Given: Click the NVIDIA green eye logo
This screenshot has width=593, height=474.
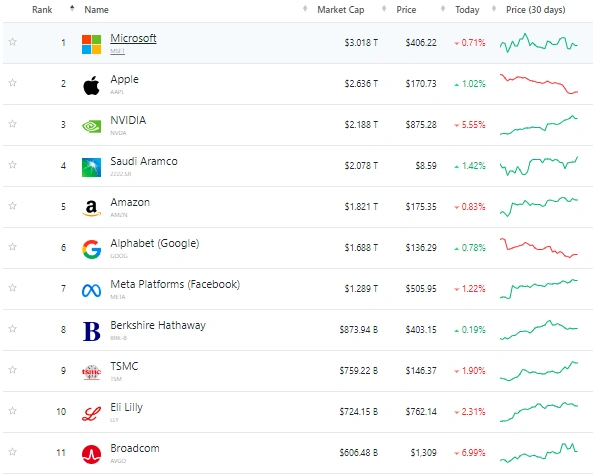Looking at the screenshot, I should tap(92, 126).
